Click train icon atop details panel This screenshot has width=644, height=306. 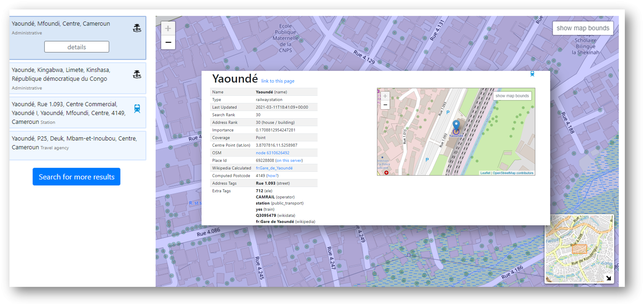coord(532,74)
